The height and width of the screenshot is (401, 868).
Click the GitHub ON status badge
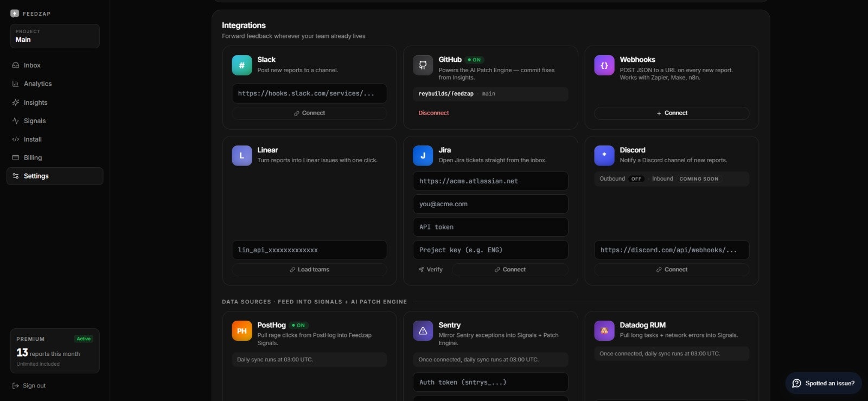[475, 60]
